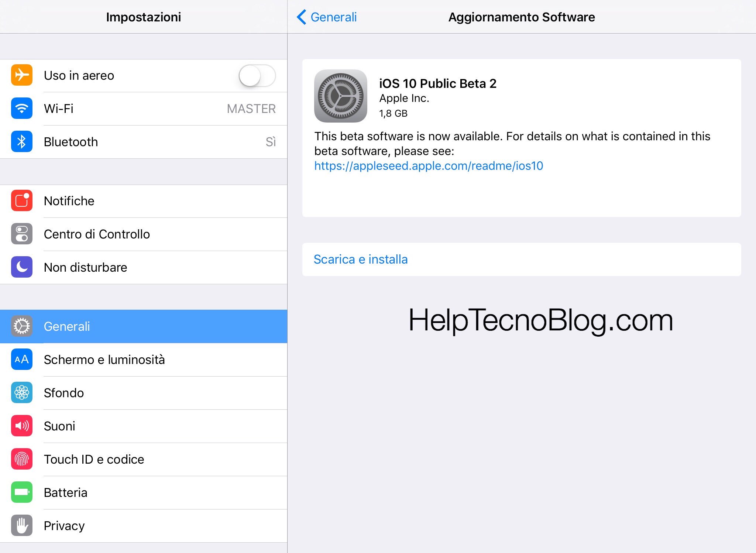Tap the 1,8 GB size label

click(x=393, y=113)
